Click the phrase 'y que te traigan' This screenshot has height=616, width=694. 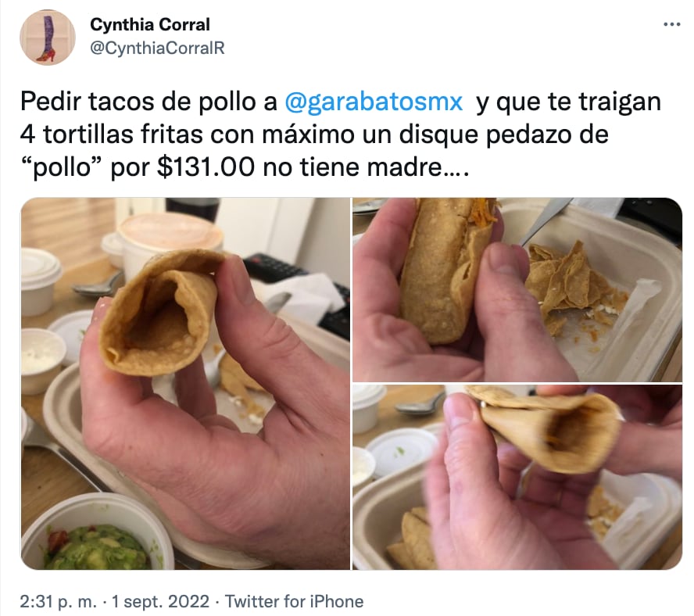point(568,102)
